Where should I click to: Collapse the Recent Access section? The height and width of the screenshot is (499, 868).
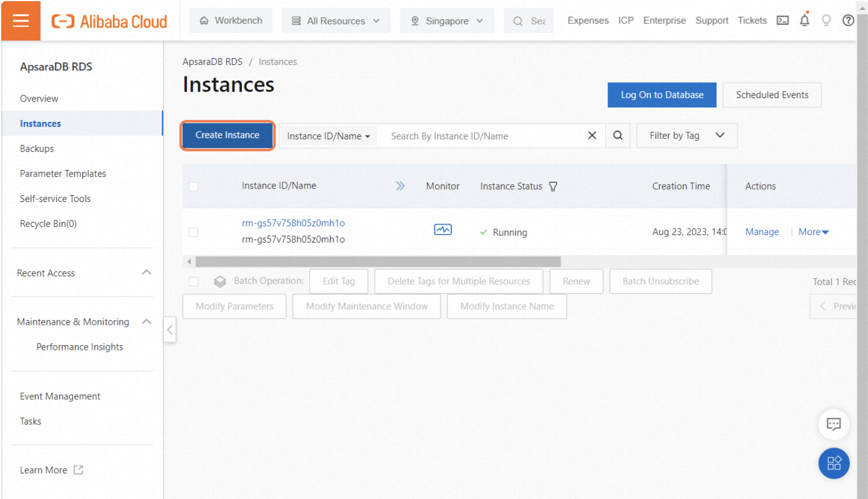pyautogui.click(x=147, y=272)
